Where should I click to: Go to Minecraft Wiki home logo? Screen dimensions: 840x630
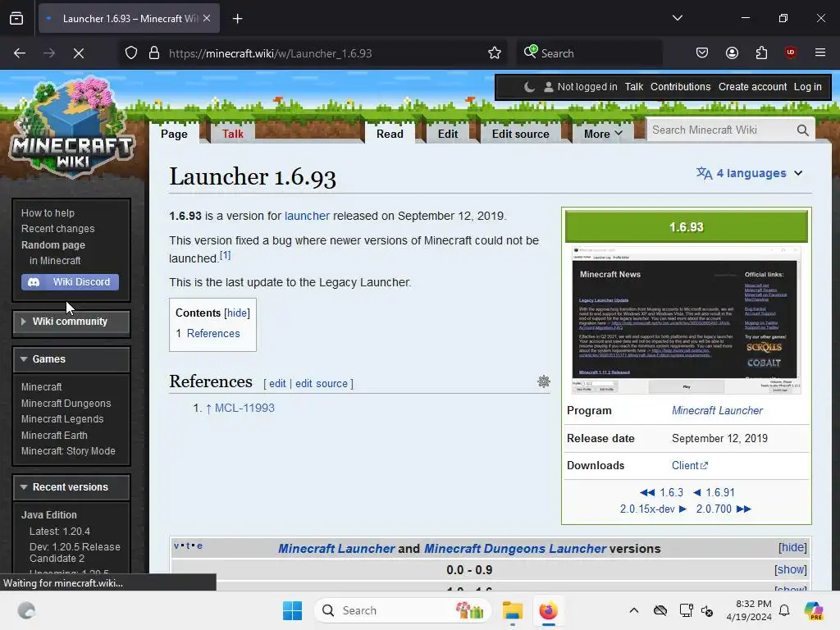click(x=72, y=127)
